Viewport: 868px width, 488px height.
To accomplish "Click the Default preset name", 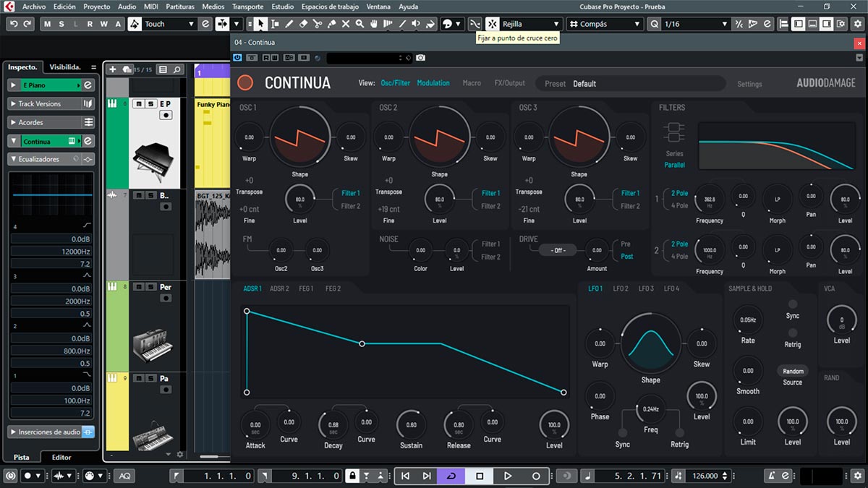I will pyautogui.click(x=584, y=84).
